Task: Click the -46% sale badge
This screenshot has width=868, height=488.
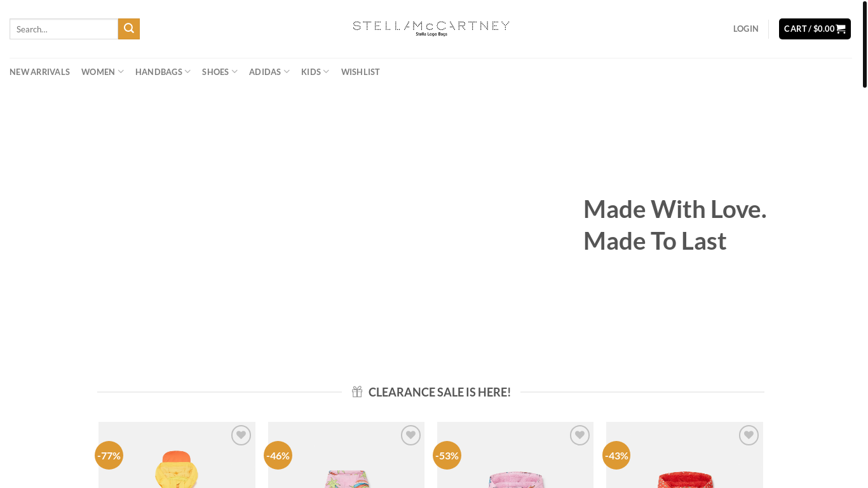Action: (278, 455)
